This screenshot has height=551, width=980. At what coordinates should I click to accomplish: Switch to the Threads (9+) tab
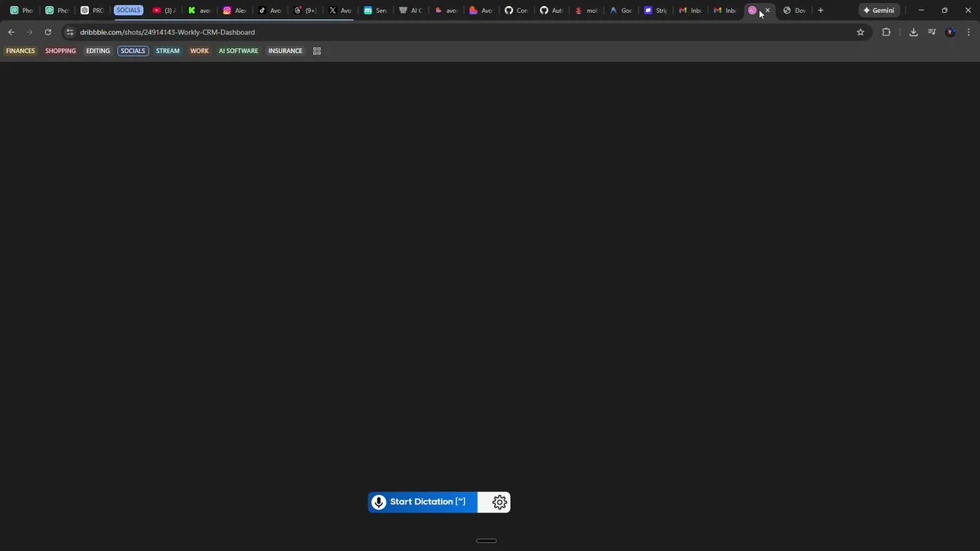tap(305, 10)
